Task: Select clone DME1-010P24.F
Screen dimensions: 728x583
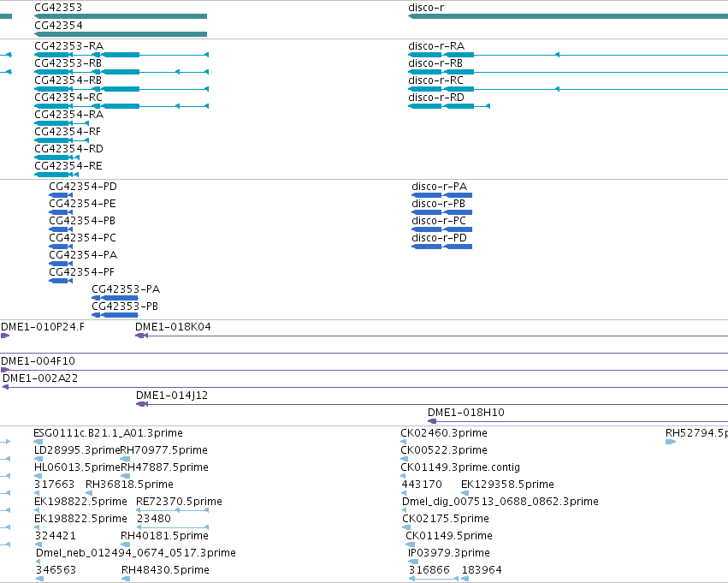Action: (x=5, y=336)
